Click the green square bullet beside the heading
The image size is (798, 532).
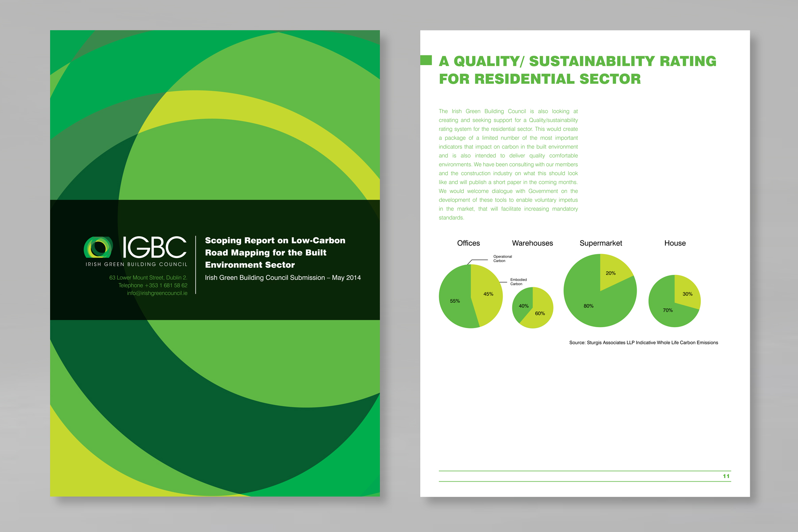(x=426, y=60)
